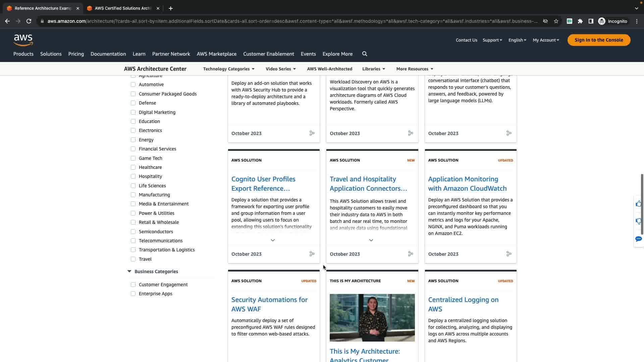Click the AWS logo home icon
This screenshot has height=362, width=644.
pos(23,40)
